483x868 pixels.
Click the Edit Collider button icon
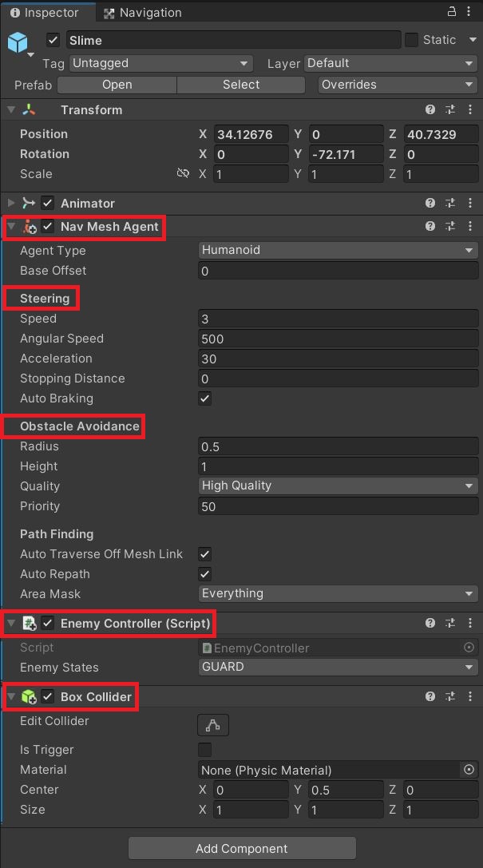pyautogui.click(x=213, y=724)
